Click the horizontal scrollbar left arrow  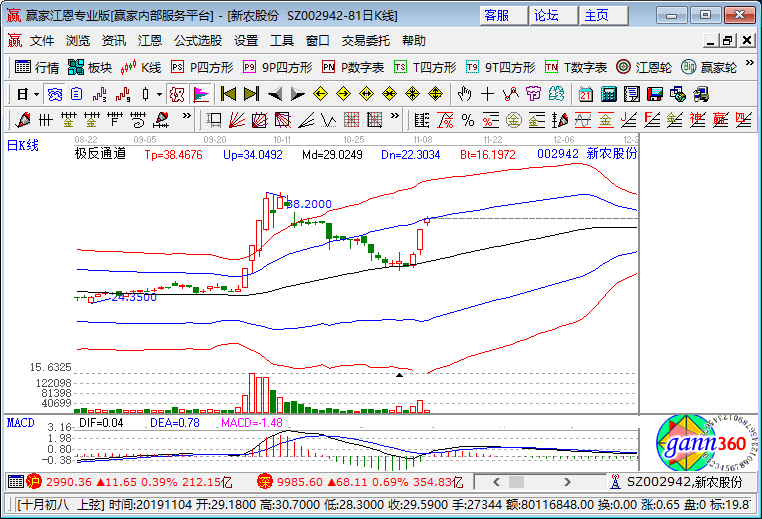496,482
